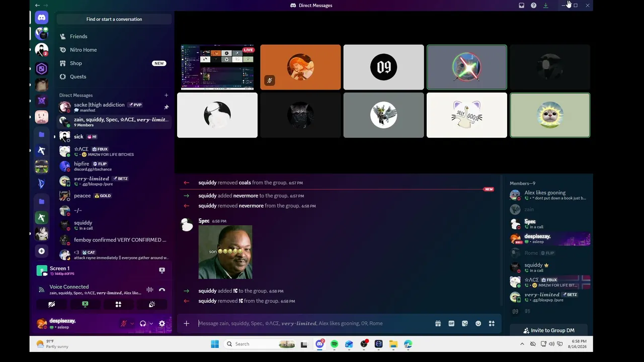This screenshot has height=362, width=644.
Task: Open the hipfire direct message
Action: click(x=114, y=166)
